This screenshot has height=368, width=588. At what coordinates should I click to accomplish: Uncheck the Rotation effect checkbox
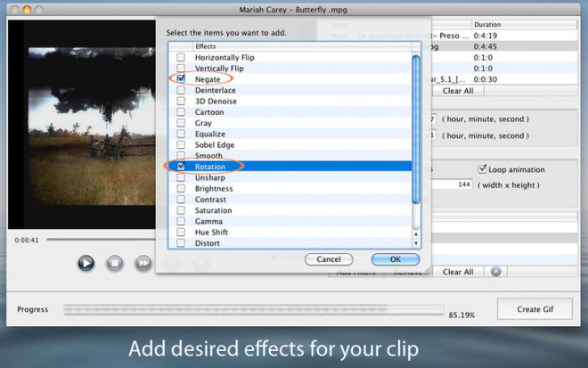pyautogui.click(x=181, y=167)
